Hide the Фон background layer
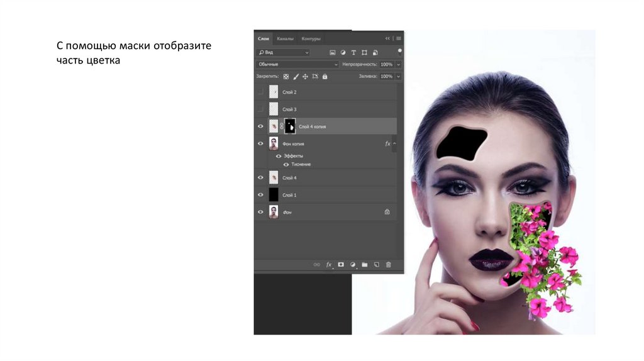 260,213
